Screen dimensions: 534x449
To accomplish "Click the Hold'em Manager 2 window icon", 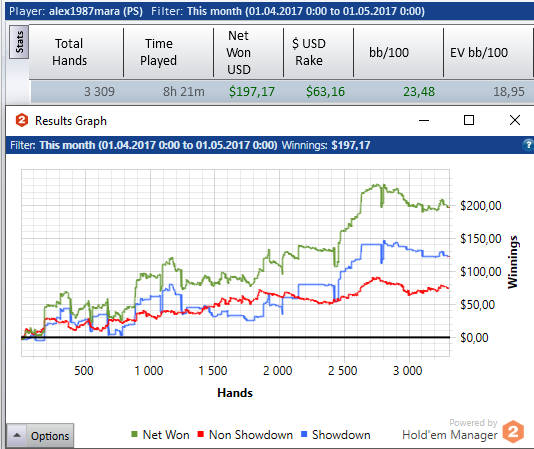I will pos(22,121).
